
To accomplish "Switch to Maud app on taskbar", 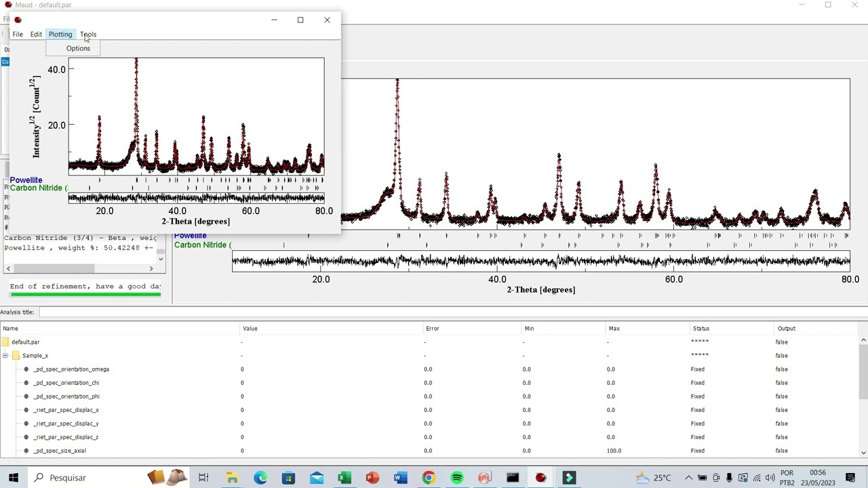I will point(540,478).
